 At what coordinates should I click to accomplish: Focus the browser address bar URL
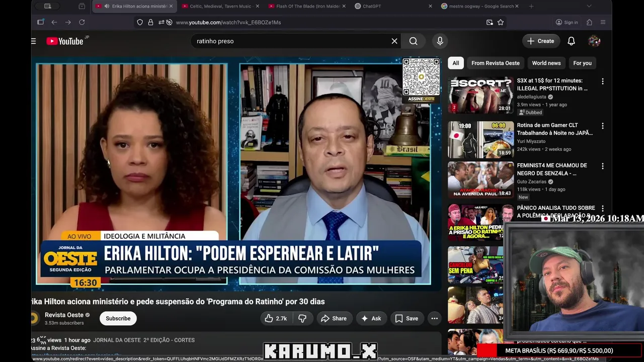tap(228, 23)
